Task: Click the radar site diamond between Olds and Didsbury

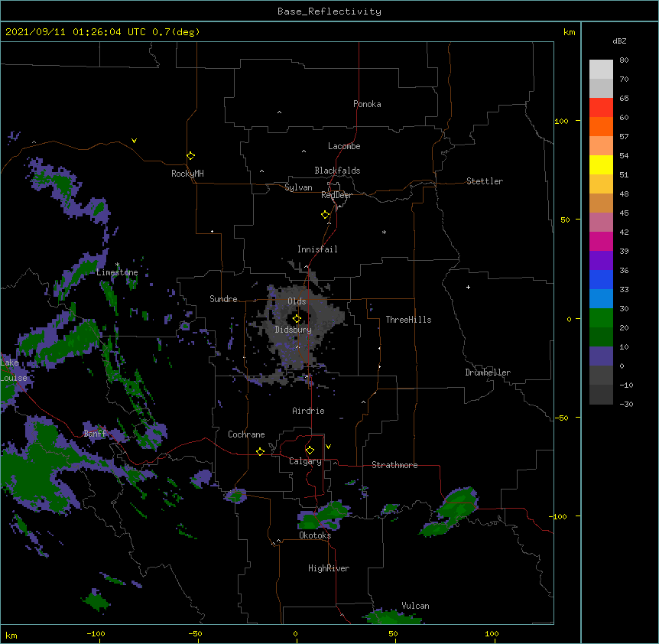Action: [297, 318]
